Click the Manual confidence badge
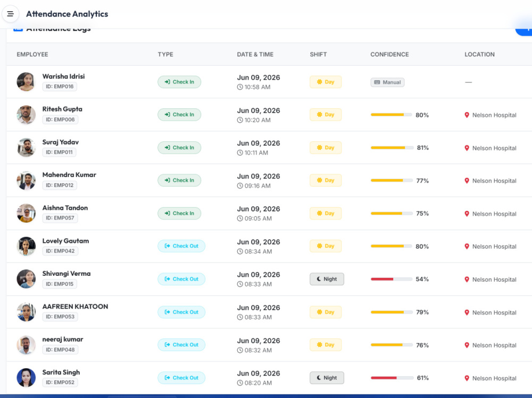 click(387, 82)
